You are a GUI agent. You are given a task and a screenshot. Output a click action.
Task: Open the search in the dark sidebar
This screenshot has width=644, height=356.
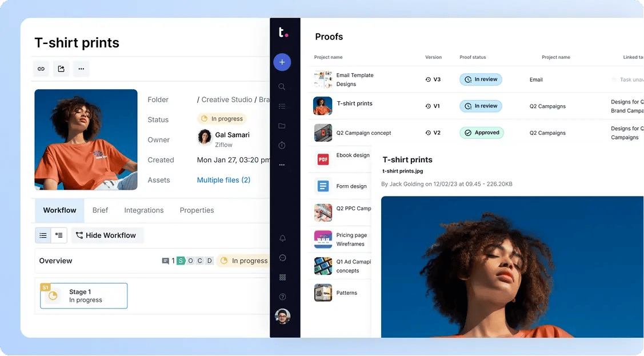(x=282, y=87)
